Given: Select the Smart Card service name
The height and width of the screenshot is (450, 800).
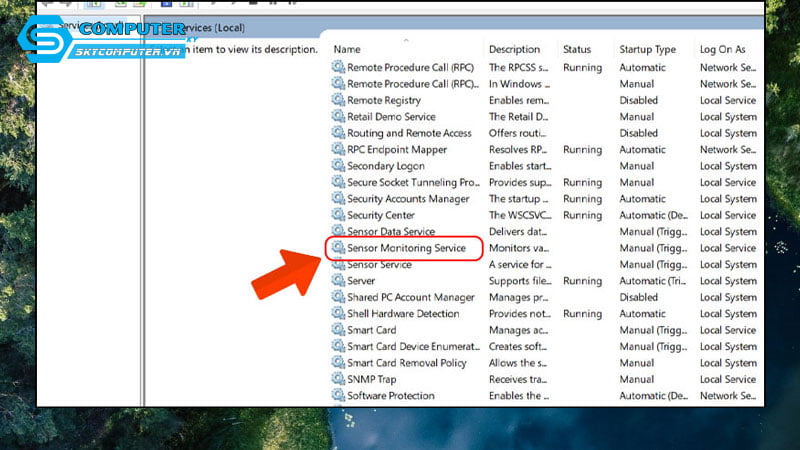Looking at the screenshot, I should coord(371,330).
